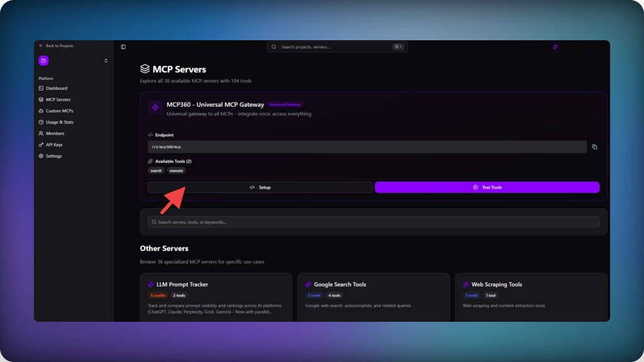This screenshot has height=362, width=644.
Task: Click the Universal Gateway badge
Action: click(x=285, y=105)
